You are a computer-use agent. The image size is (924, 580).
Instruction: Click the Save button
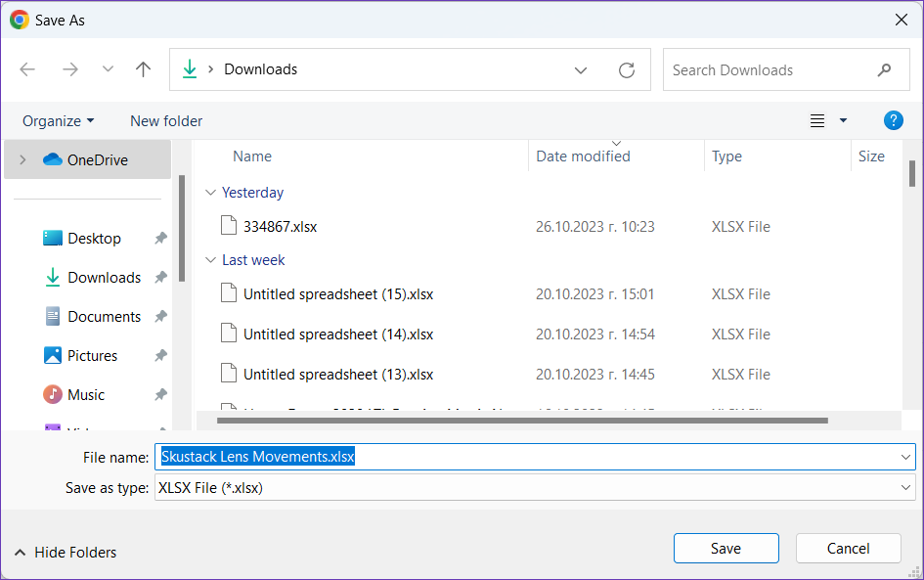pyautogui.click(x=726, y=549)
